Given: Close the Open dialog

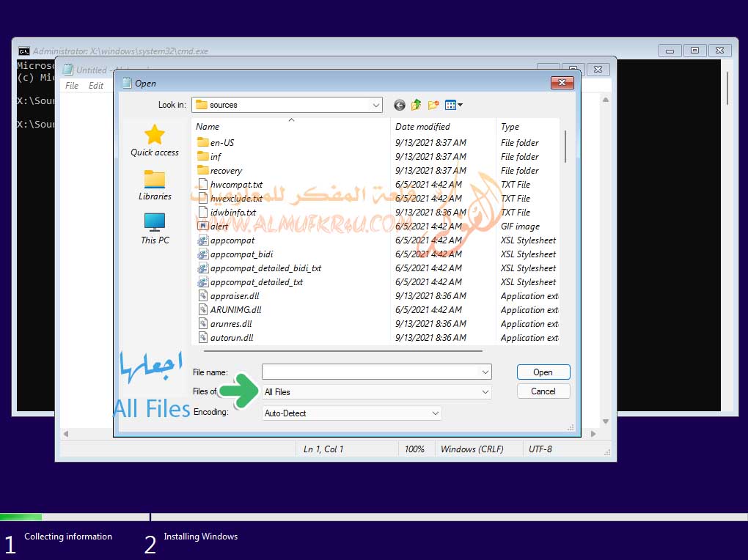Looking at the screenshot, I should pyautogui.click(x=562, y=83).
